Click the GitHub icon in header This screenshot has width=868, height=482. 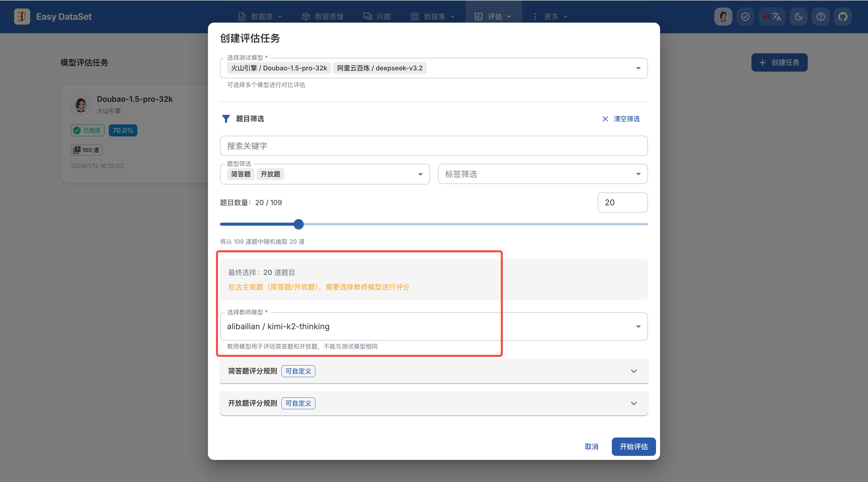pos(842,17)
